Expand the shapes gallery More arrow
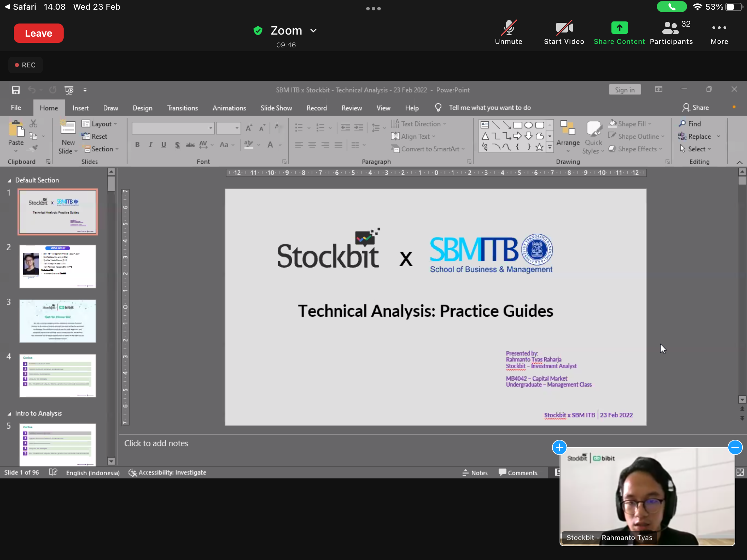The width and height of the screenshot is (747, 560). pos(550,147)
